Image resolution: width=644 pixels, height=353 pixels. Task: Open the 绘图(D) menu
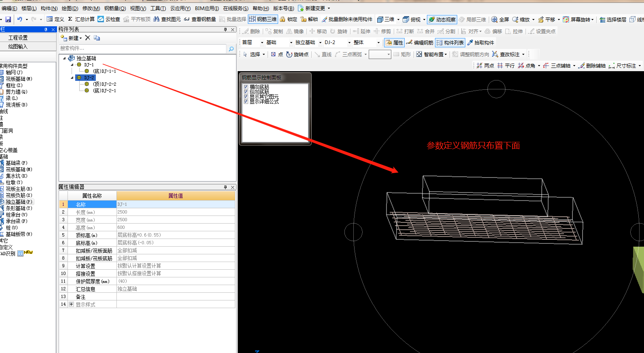coord(70,8)
